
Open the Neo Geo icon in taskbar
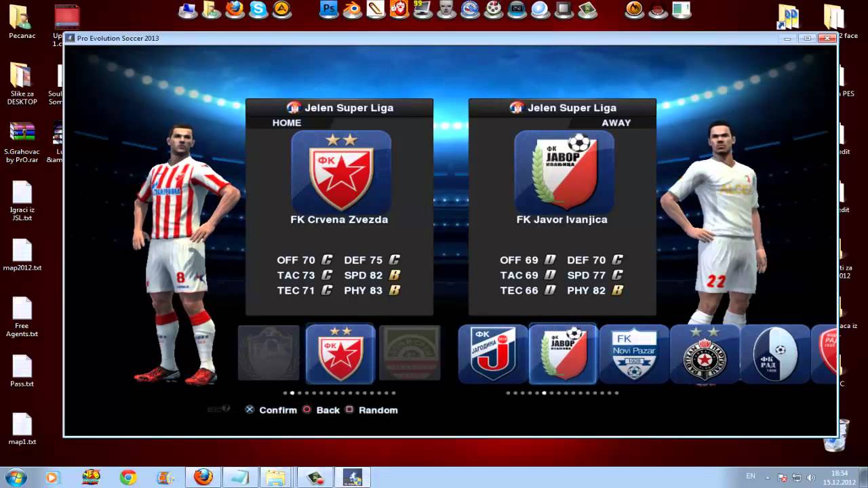[x=90, y=477]
